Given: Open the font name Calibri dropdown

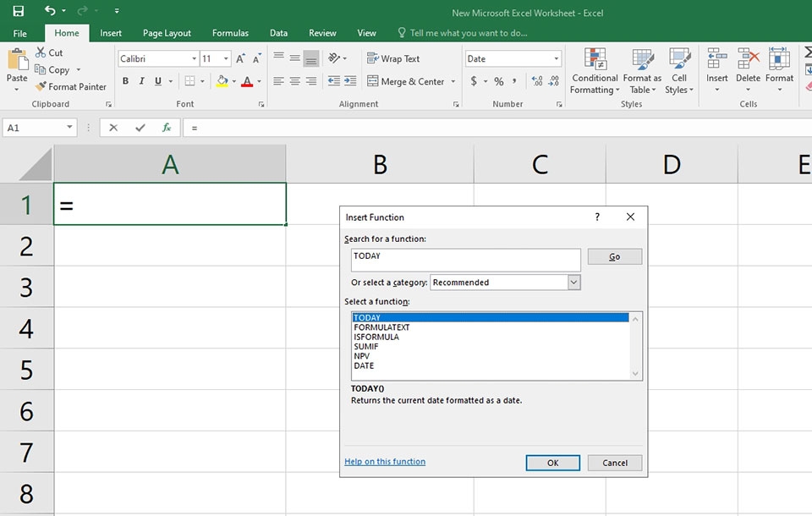Looking at the screenshot, I should point(195,58).
